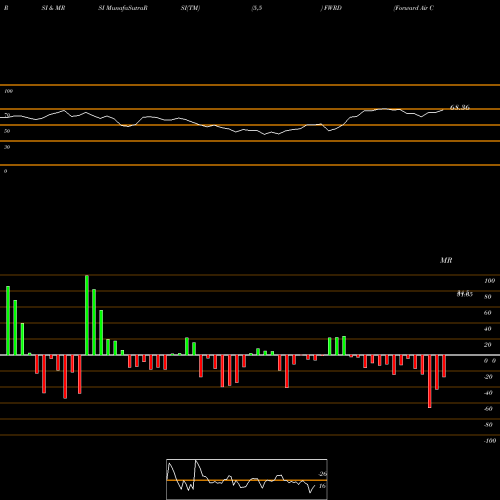Click the "SI(TM)" header label

pos(190,8)
